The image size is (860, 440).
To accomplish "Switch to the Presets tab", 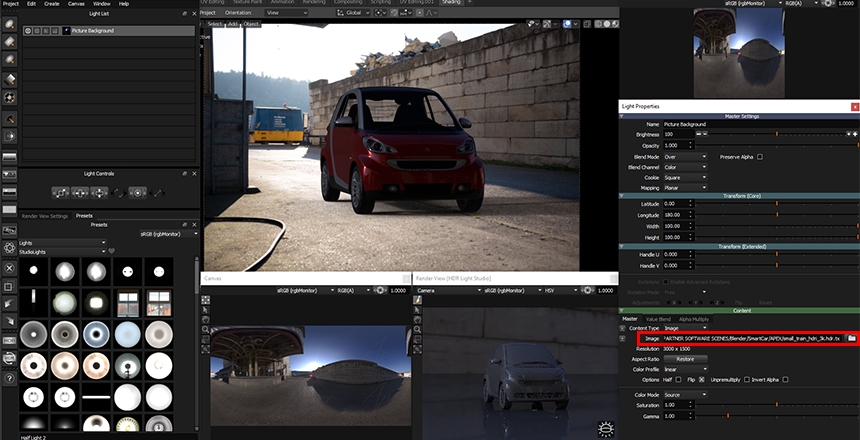I will pos(84,216).
